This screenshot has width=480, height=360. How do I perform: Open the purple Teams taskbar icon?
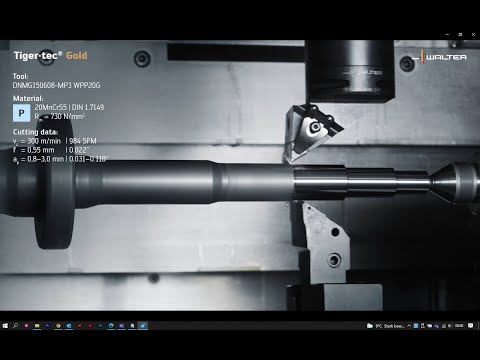point(122,326)
